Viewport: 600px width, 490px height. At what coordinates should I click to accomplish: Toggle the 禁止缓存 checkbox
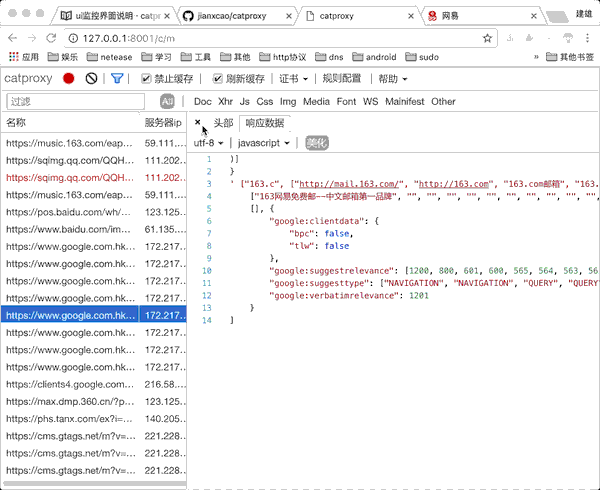(146, 79)
